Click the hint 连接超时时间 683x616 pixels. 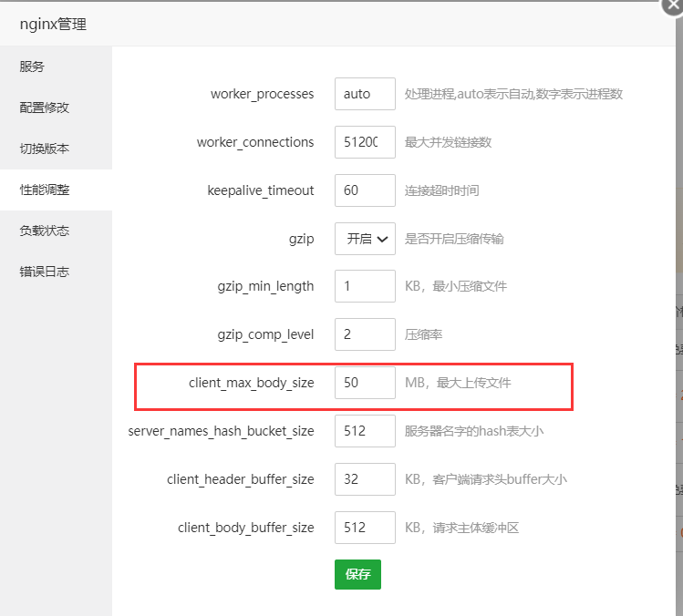442,190
